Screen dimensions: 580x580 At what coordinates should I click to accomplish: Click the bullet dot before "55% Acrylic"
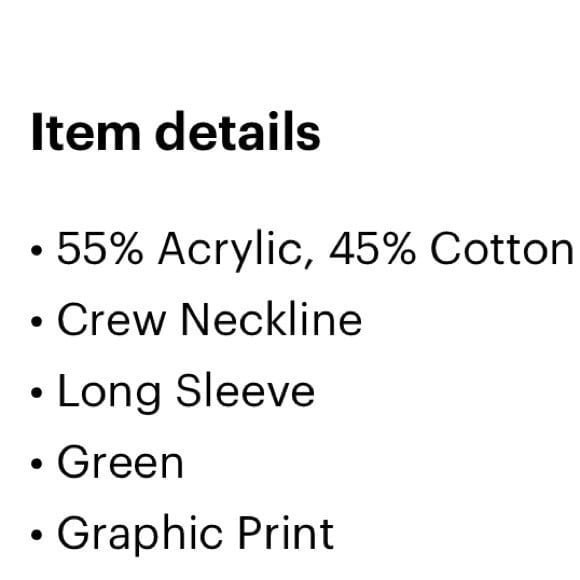(37, 250)
